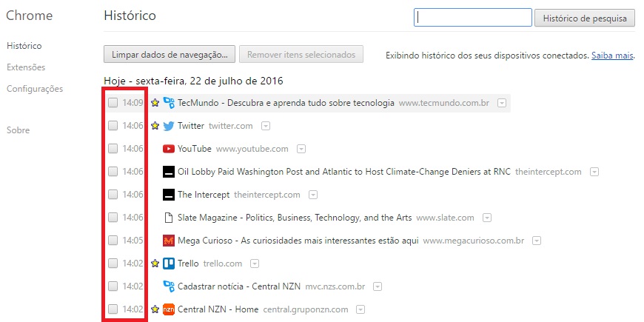Click the TecMundo favicon in history list

point(169,103)
